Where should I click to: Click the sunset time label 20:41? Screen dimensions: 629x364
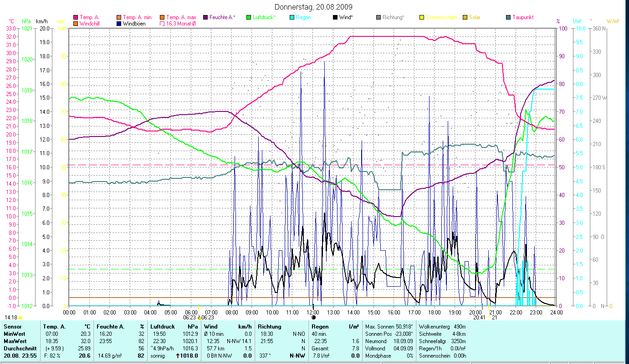(479, 318)
